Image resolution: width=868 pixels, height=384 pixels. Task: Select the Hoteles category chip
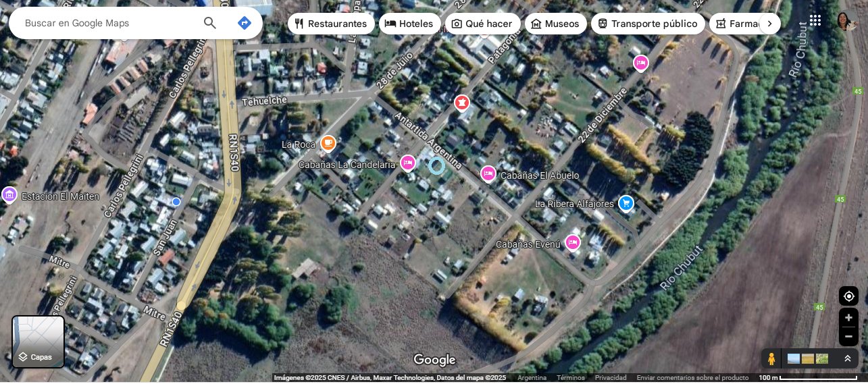409,24
